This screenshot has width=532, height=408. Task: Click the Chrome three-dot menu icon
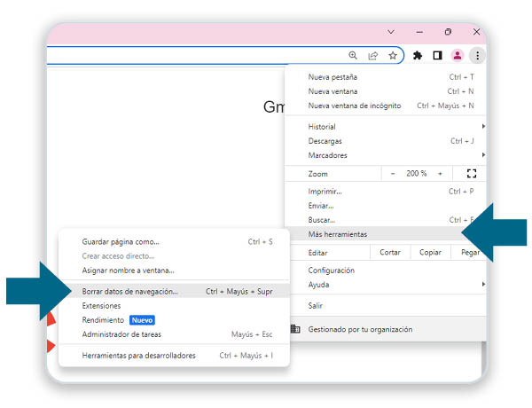coord(477,55)
